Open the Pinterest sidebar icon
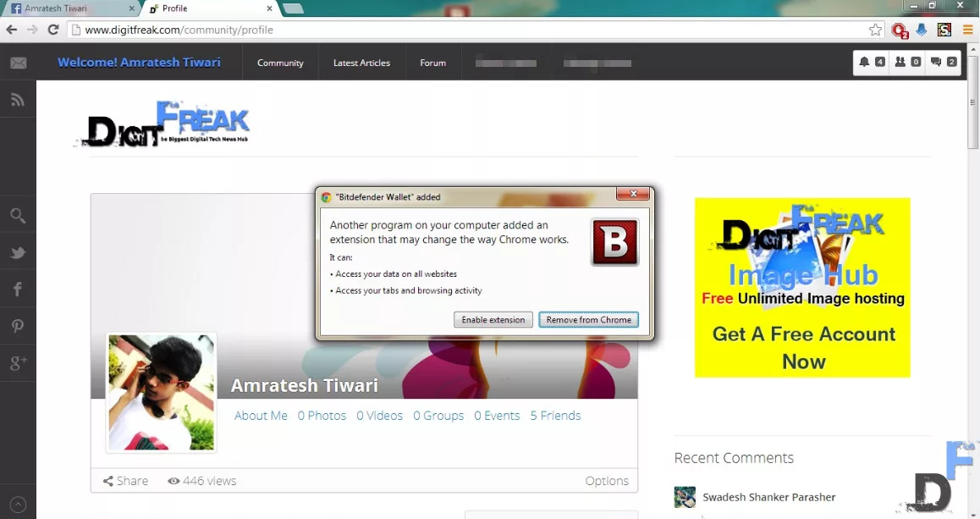This screenshot has width=980, height=519. pyautogui.click(x=18, y=326)
